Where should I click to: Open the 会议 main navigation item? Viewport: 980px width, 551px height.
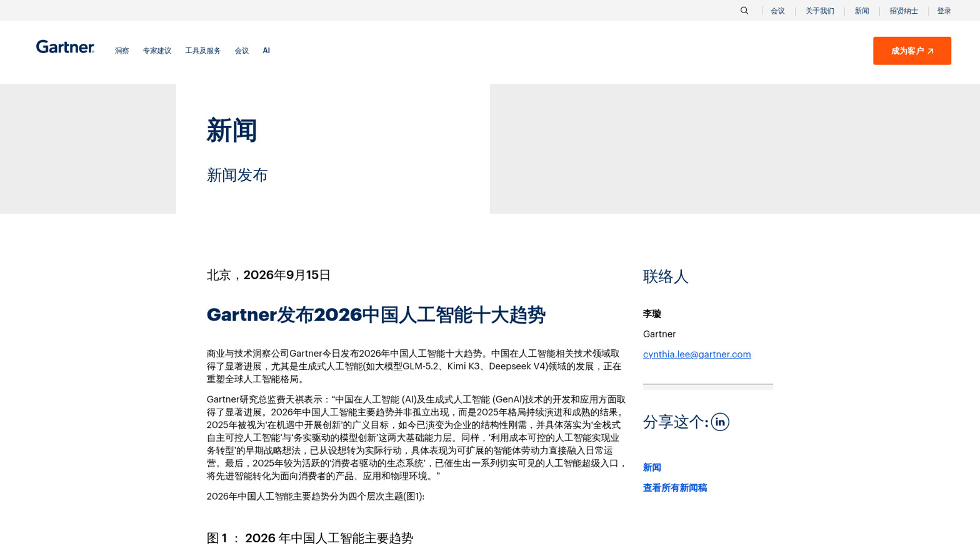coord(242,51)
